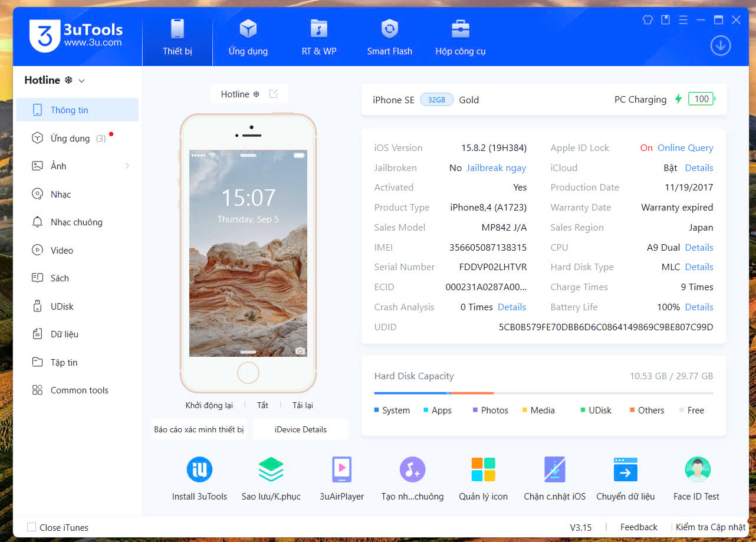Click the edit icon next to device name
The height and width of the screenshot is (542, 756).
[273, 94]
